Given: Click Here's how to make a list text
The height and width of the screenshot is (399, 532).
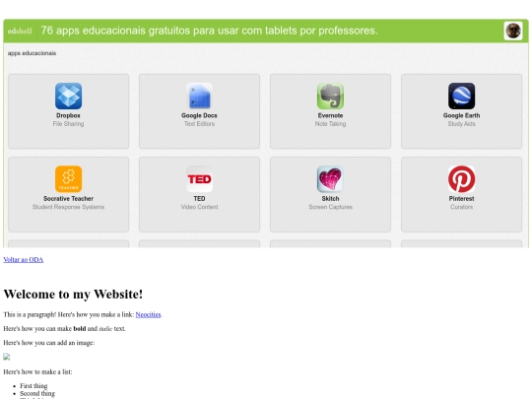Looking at the screenshot, I should tap(37, 371).
